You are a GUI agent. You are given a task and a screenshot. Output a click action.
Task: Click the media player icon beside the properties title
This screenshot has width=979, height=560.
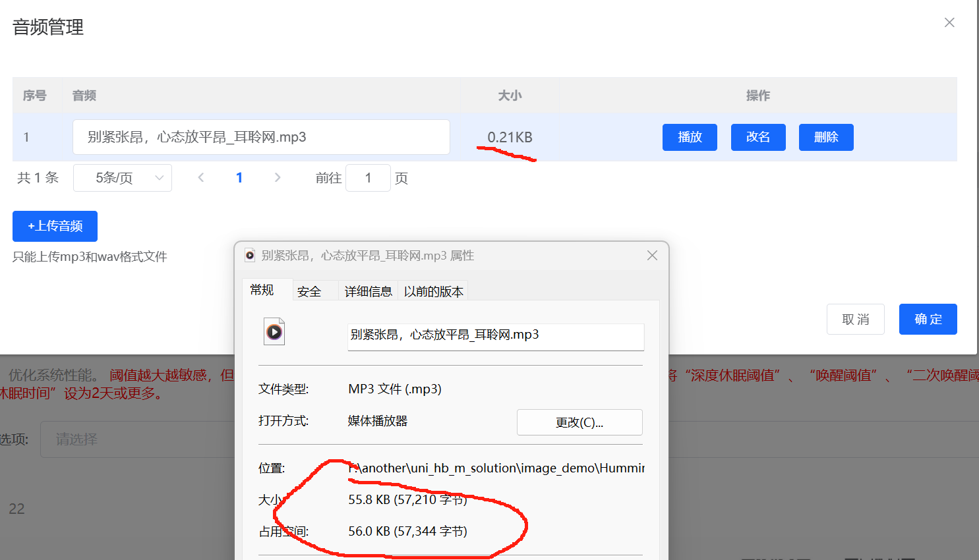click(250, 255)
